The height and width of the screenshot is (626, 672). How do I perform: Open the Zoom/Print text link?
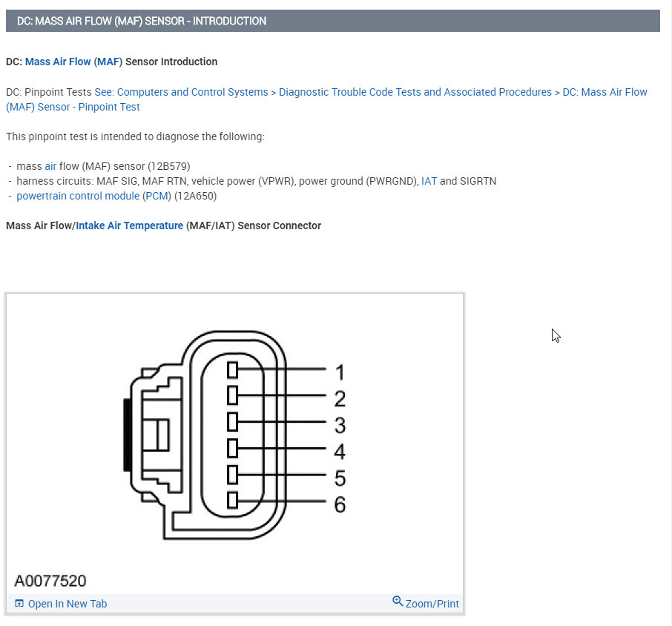432,604
